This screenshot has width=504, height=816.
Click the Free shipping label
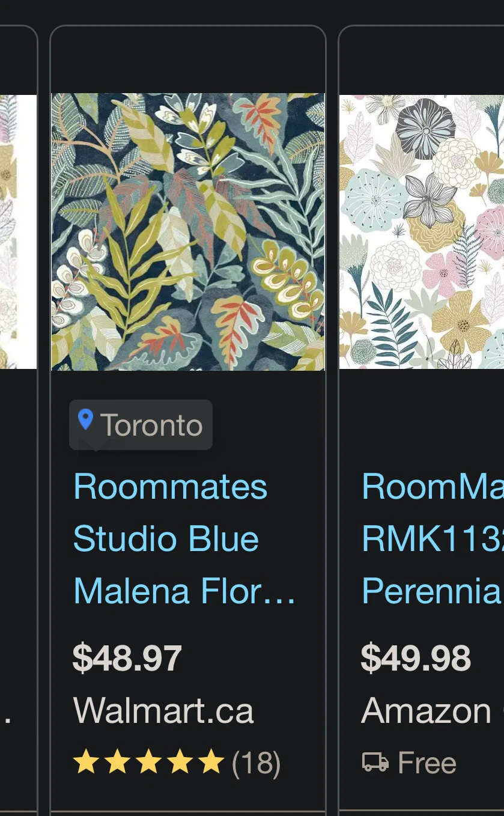coord(427,763)
